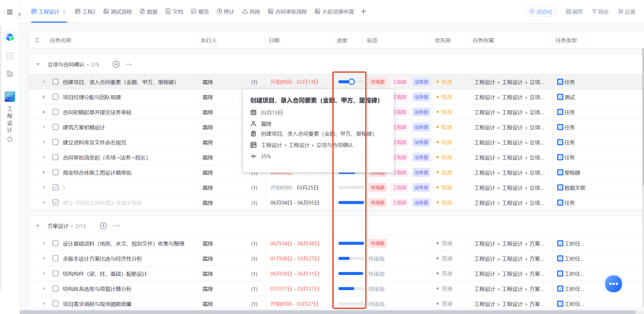Switch to the 统计 tab
This screenshot has height=314, width=644.
click(x=226, y=12)
